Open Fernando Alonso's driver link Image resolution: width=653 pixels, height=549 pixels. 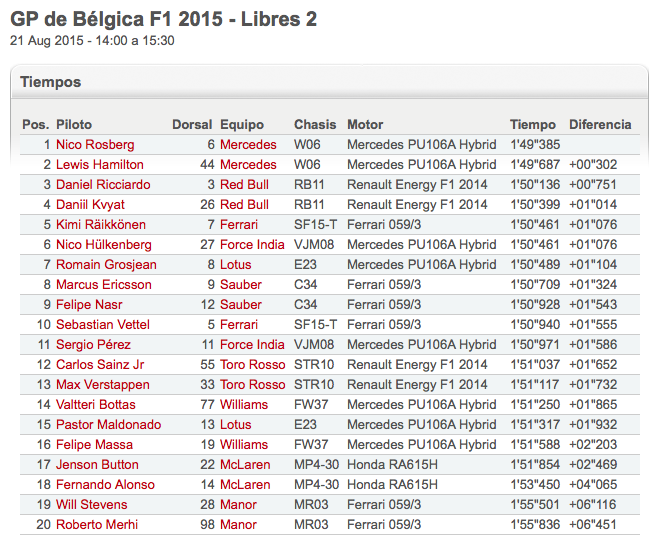105,484
